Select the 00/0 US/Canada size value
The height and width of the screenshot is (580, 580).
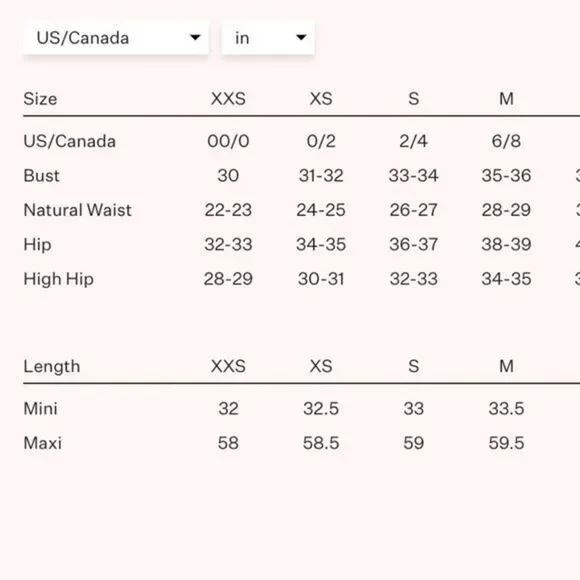click(x=228, y=141)
